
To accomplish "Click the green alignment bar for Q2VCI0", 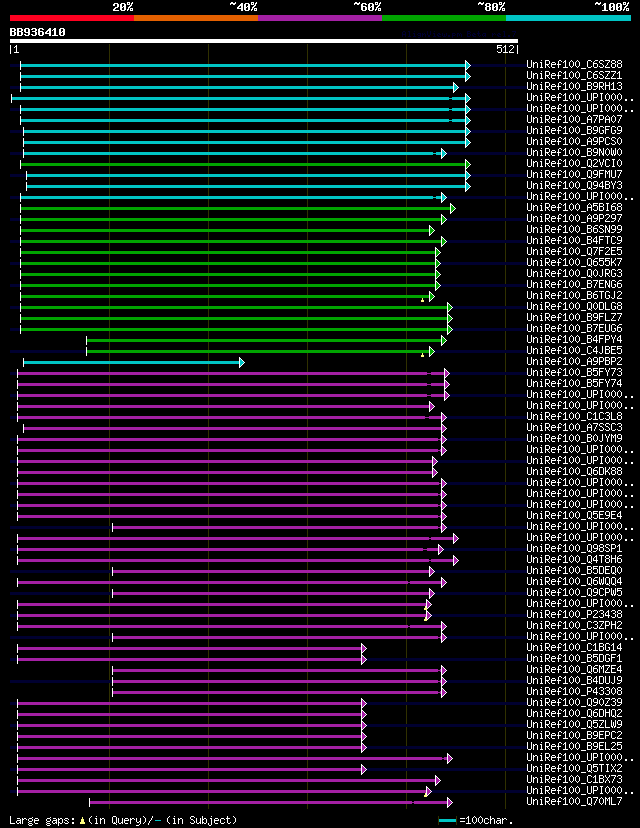I will [244, 165].
